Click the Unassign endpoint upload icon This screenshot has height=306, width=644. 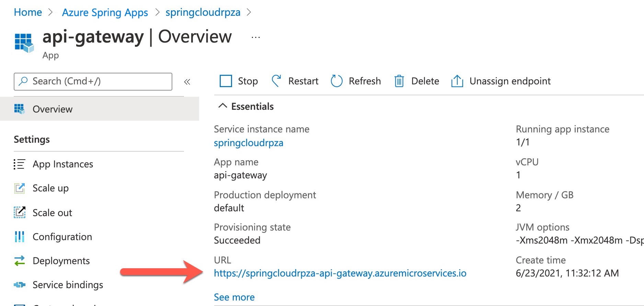tap(457, 81)
